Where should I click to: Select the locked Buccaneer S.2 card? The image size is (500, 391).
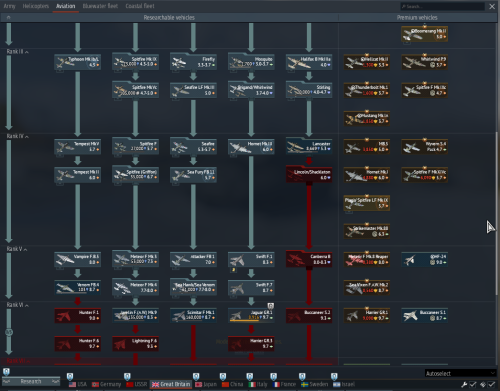pos(309,315)
